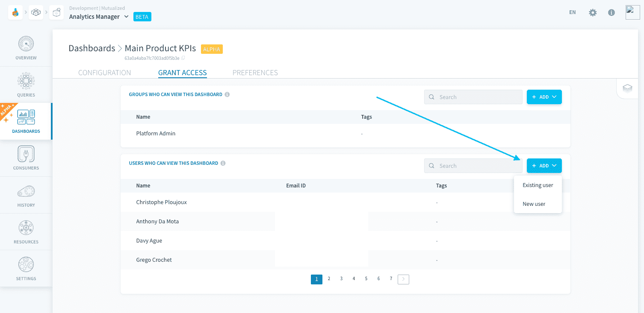
Task: Click next page arrow in pagination
Action: click(403, 279)
